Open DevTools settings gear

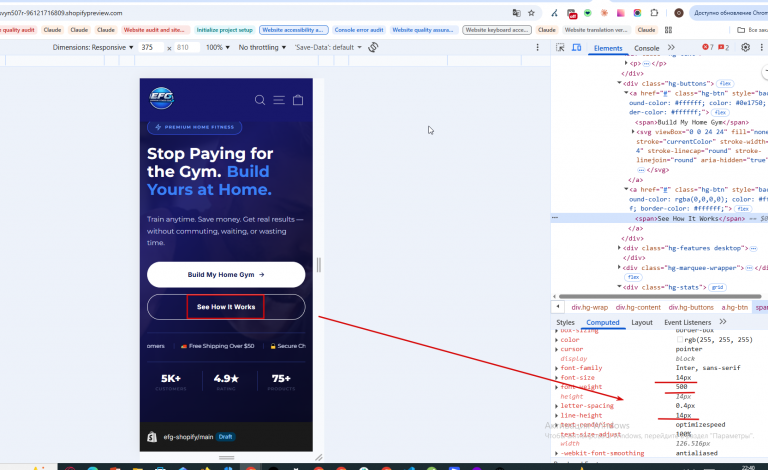(745, 47)
